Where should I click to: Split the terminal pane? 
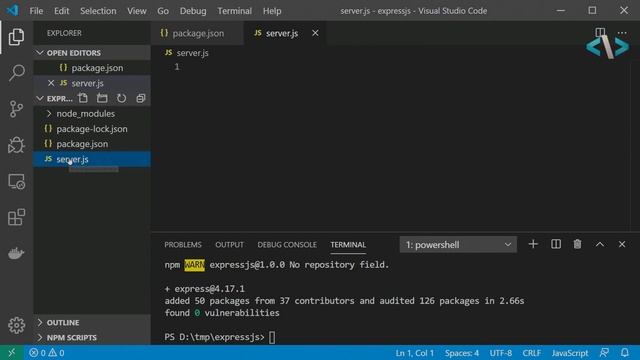pos(556,244)
